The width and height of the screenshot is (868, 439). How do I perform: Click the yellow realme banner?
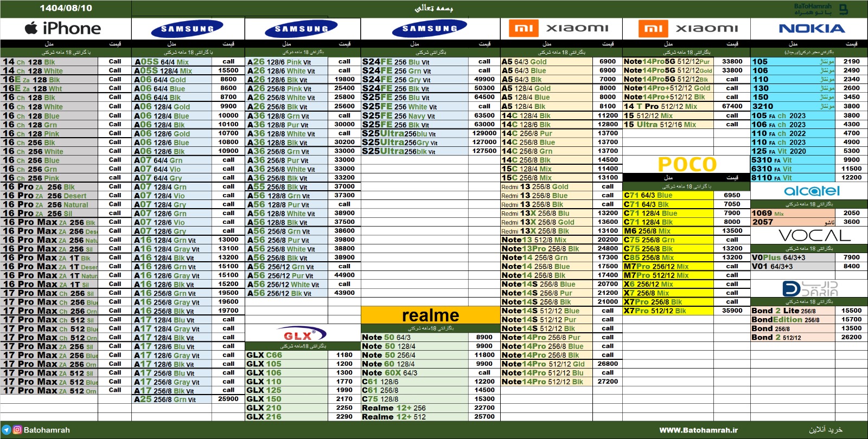(430, 315)
